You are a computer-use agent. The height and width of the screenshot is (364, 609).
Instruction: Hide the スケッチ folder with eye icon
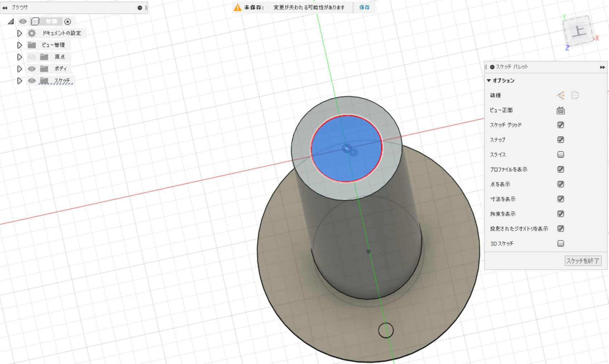[x=32, y=81]
